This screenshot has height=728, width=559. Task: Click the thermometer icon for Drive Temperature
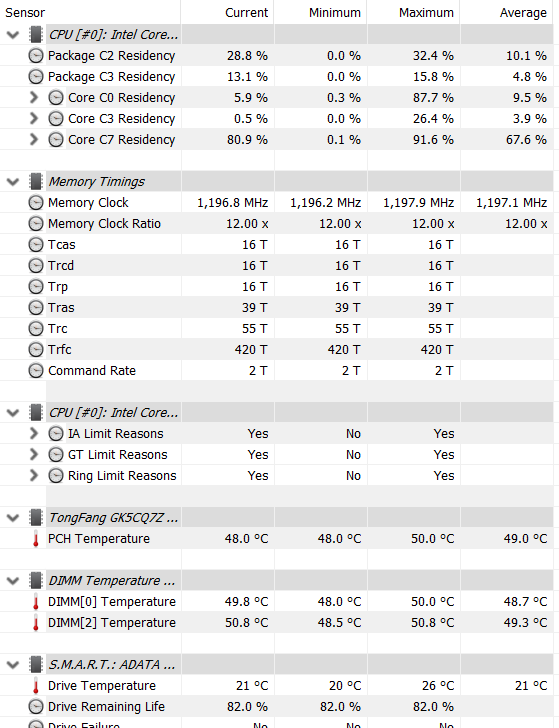click(x=36, y=686)
